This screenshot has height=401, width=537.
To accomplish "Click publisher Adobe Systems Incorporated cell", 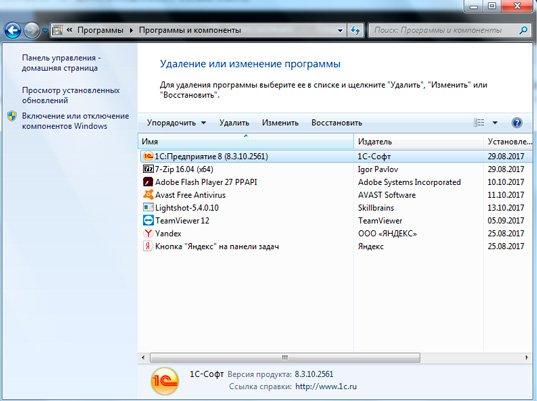I will [409, 182].
